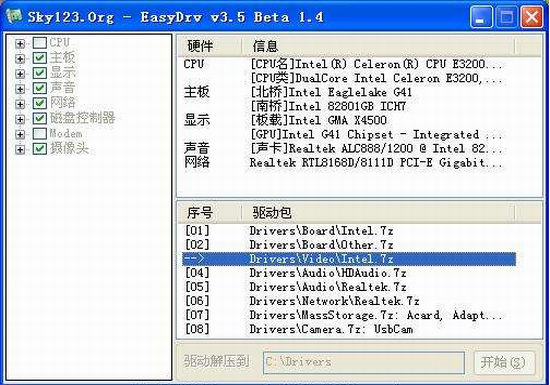Click the [北桥] Intel Eaglelake G41 row
This screenshot has width=550, height=385.
349,92
